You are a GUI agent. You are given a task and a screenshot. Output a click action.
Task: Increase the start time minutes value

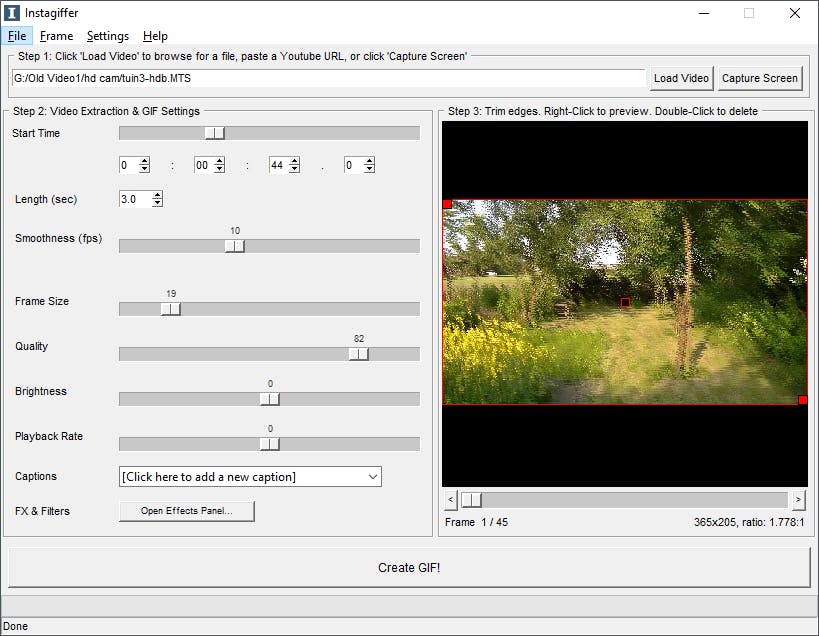(219, 161)
